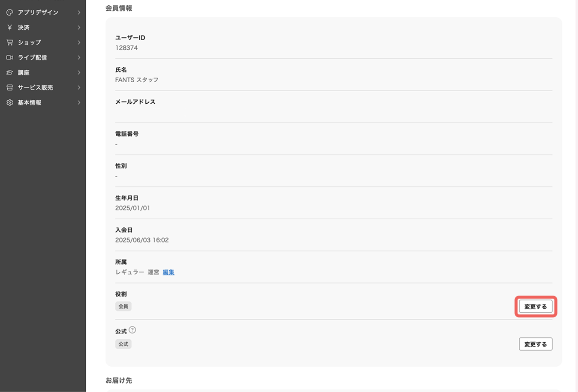Select the user ID value 128374
Image resolution: width=578 pixels, height=392 pixels.
[x=126, y=48]
